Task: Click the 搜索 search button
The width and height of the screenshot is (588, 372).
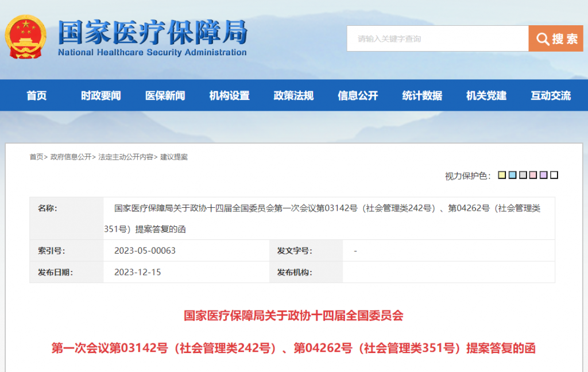Action: 556,38
